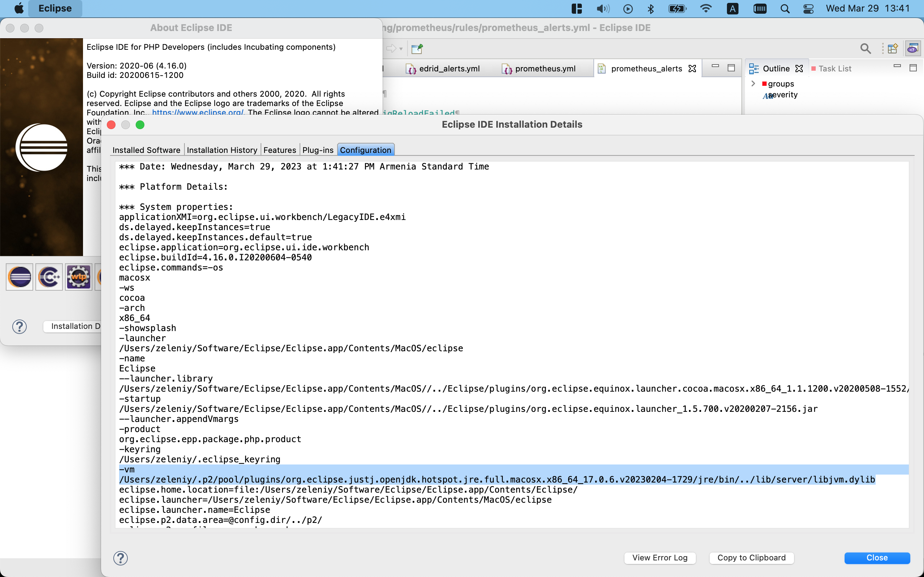Click the C/C++ Development Tools feature icon
This screenshot has height=577, width=924.
49,277
